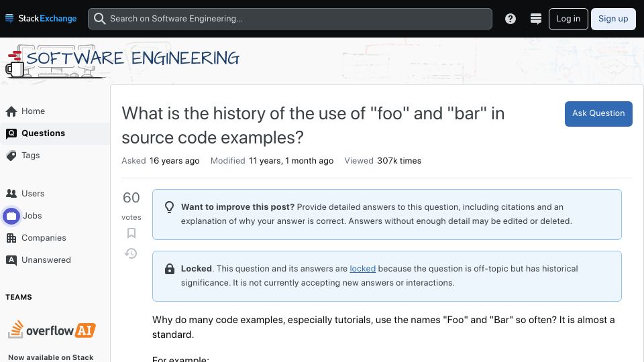Open the question title link
Image resolution: width=644 pixels, height=362 pixels.
(x=313, y=125)
